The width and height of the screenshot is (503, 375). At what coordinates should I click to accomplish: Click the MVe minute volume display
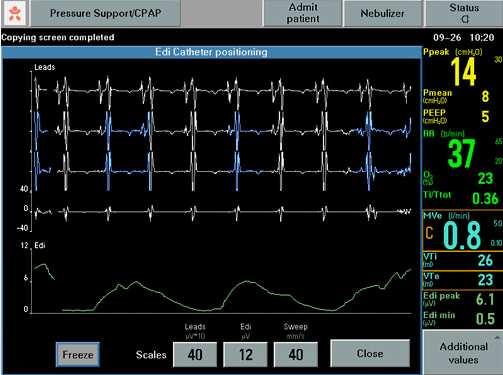pos(462,235)
